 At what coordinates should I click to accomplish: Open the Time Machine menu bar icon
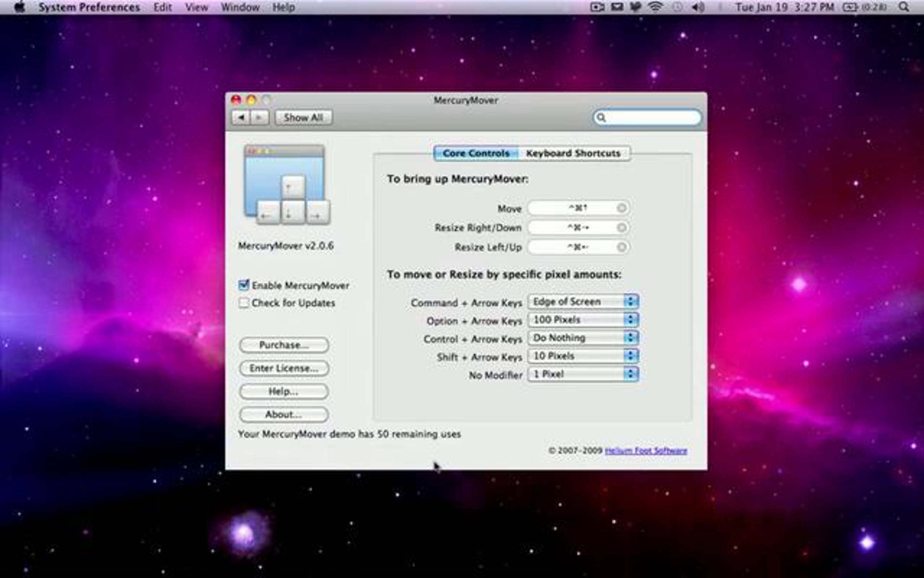click(677, 7)
